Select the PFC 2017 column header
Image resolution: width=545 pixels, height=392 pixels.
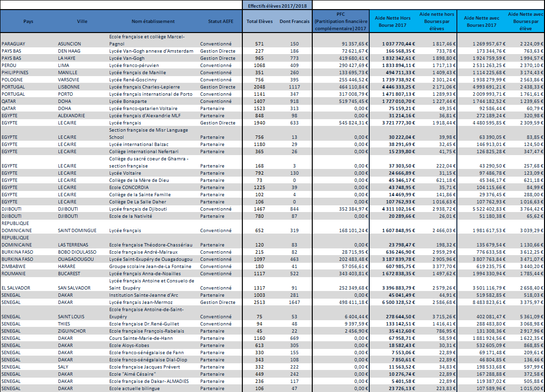click(341, 22)
